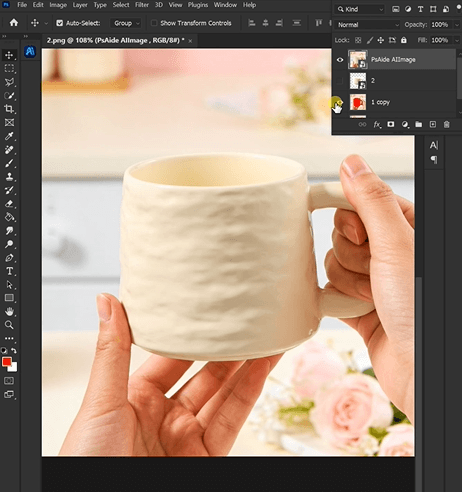
Task: Click the red foreground color swatch
Action: (x=6, y=361)
